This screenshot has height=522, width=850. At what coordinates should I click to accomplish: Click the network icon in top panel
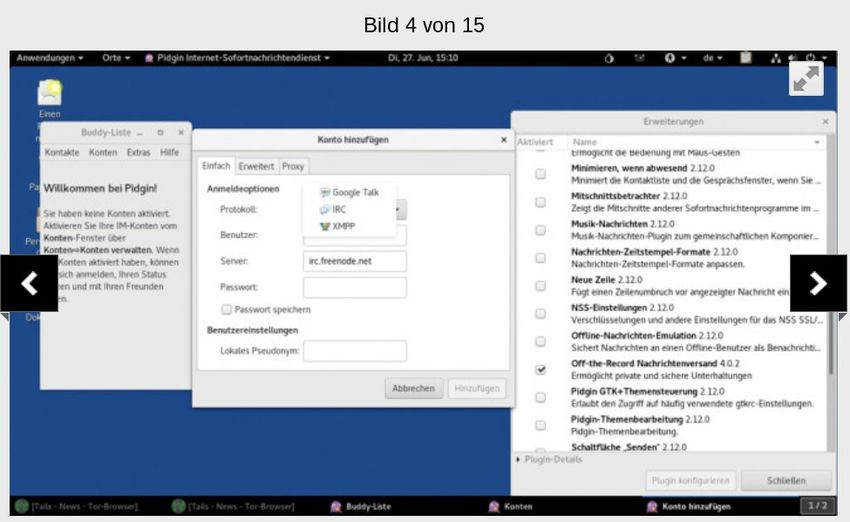point(776,58)
